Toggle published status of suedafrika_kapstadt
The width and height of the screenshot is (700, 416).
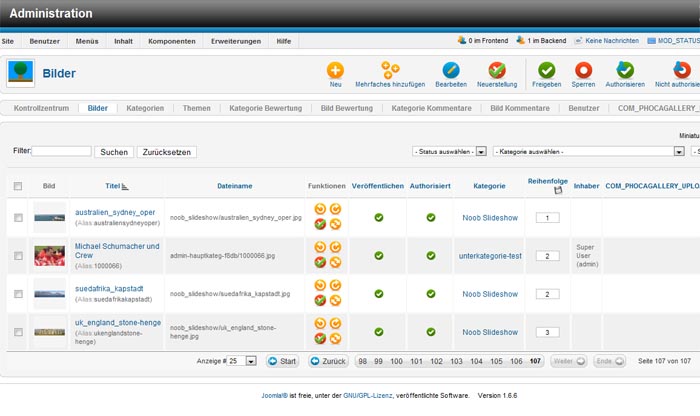tap(378, 294)
